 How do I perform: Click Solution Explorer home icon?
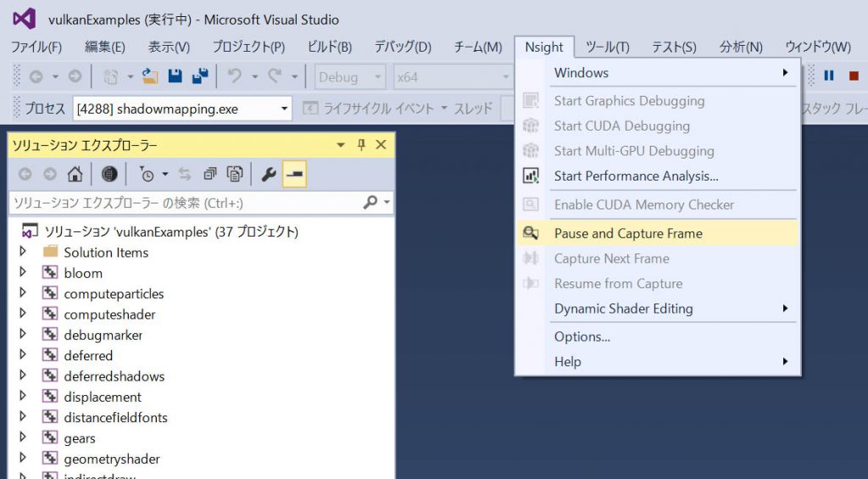(75, 175)
